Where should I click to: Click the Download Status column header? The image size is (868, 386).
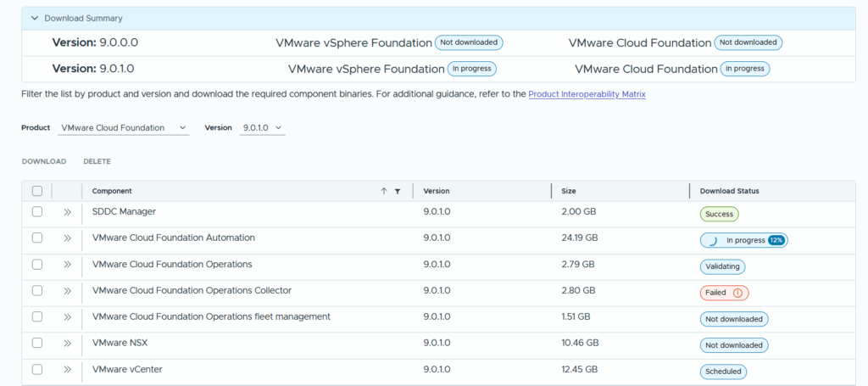[x=729, y=191]
